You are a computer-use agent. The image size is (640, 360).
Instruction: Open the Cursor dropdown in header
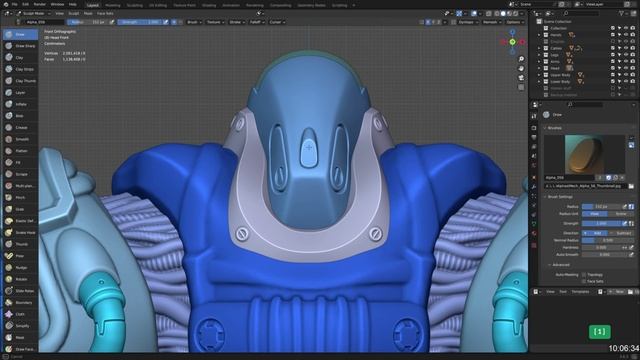(277, 22)
